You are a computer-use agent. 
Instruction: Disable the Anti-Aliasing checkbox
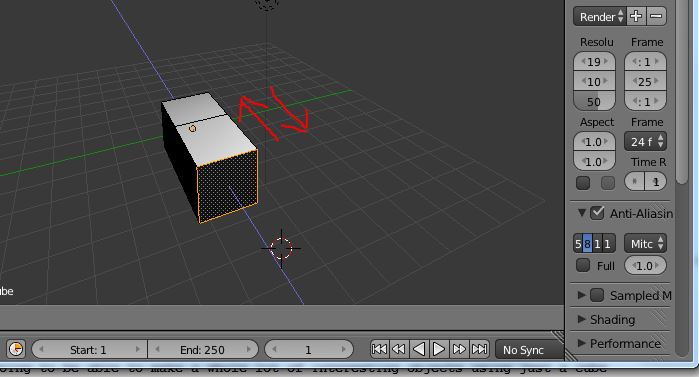(597, 213)
